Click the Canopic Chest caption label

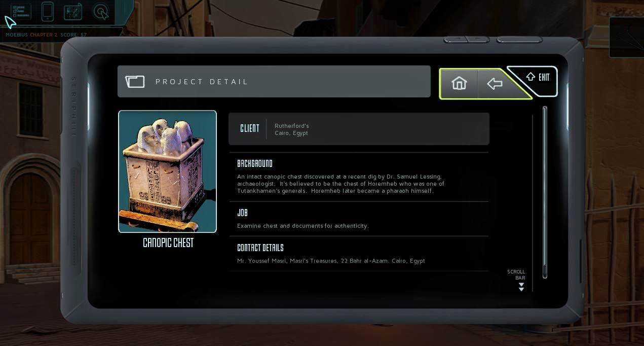click(x=168, y=243)
